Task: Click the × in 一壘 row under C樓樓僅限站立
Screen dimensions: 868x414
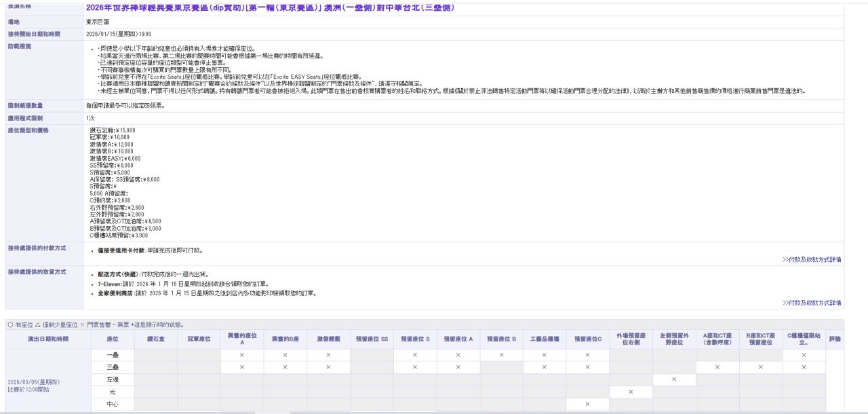Action: point(804,355)
